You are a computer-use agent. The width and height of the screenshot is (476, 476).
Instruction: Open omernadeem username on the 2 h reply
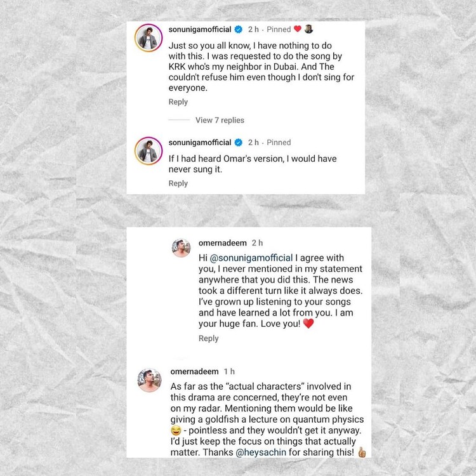222,243
